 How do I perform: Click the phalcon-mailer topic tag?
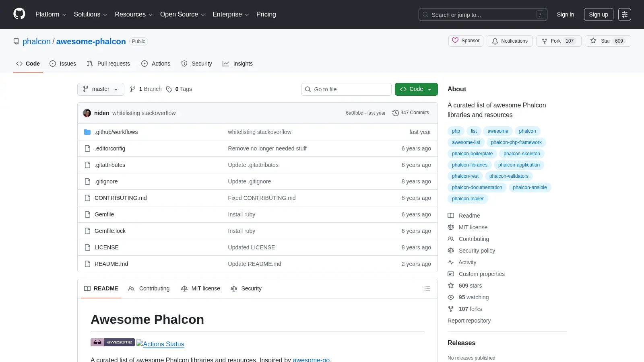[468, 199]
